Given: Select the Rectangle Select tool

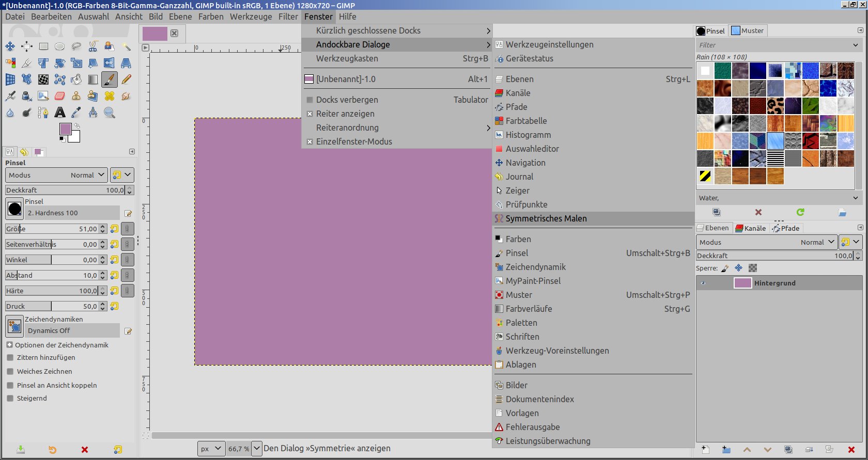Looking at the screenshot, I should [43, 46].
